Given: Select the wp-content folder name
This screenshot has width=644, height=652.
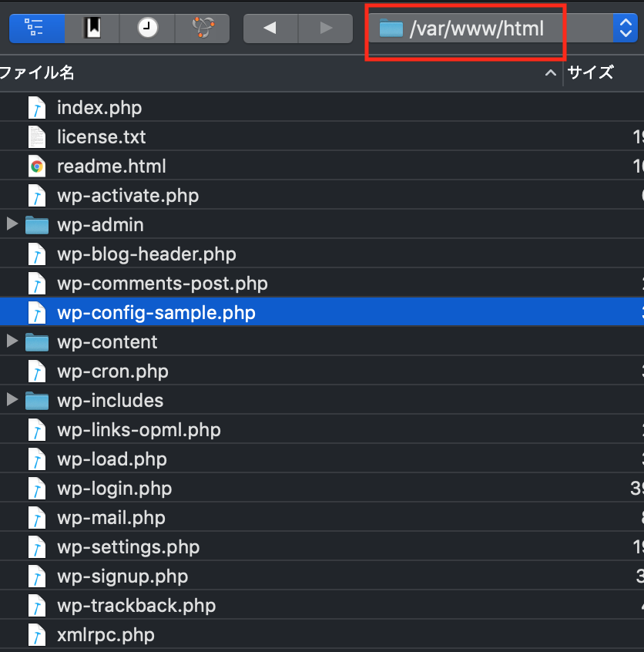Looking at the screenshot, I should pos(107,342).
